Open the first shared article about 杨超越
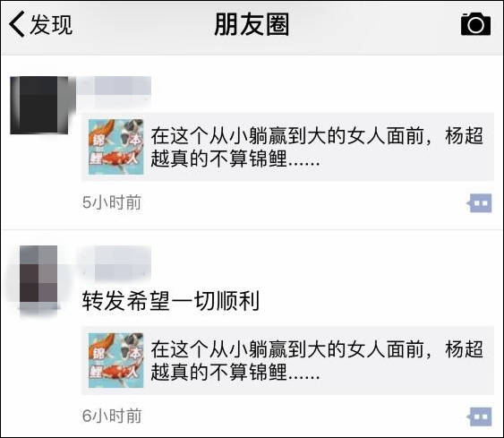Viewport: 504px width, 438px height. pos(288,147)
